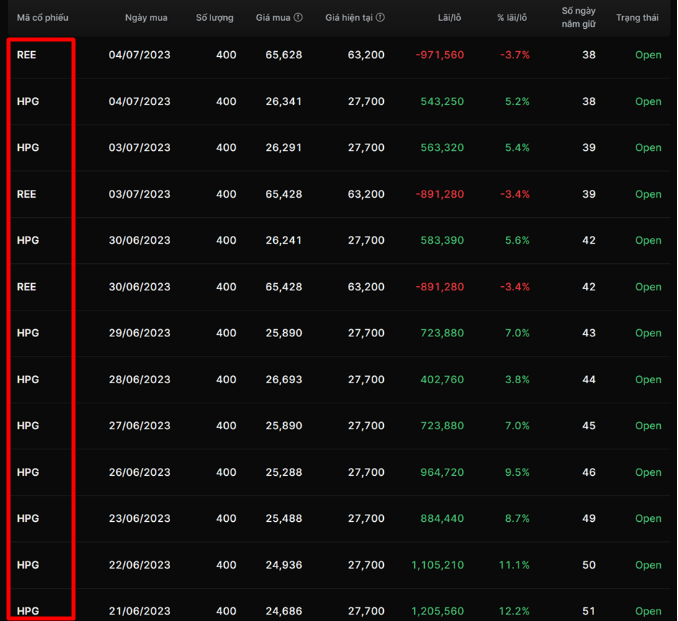The image size is (678, 621).
Task: Select the 3.8% gain percentage
Action: [518, 379]
